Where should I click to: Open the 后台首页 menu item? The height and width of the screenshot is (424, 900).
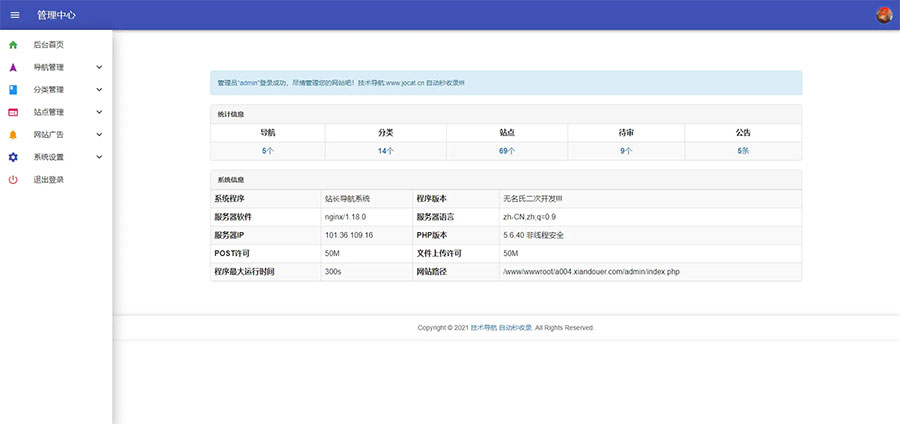[x=49, y=45]
